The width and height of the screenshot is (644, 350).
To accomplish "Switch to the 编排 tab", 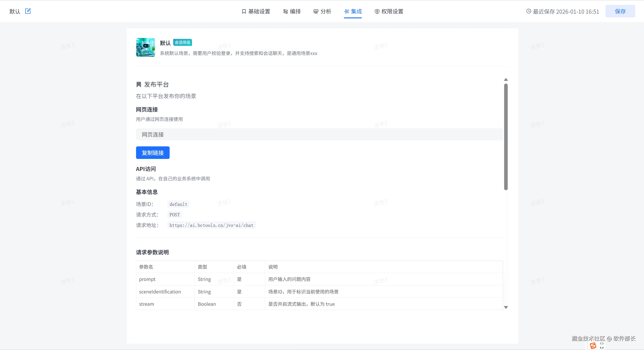I will click(292, 11).
